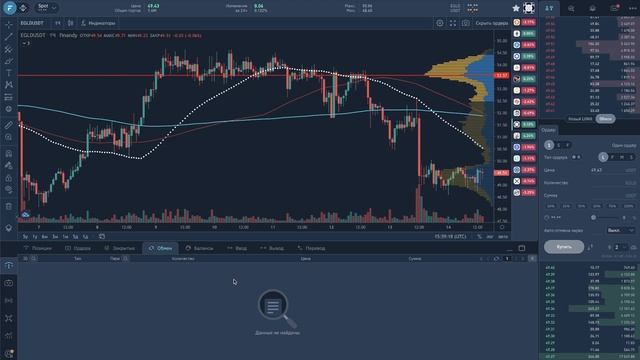Open the notifications tab with red badge
Viewport: 640px width, 360px height.
click(614, 8)
